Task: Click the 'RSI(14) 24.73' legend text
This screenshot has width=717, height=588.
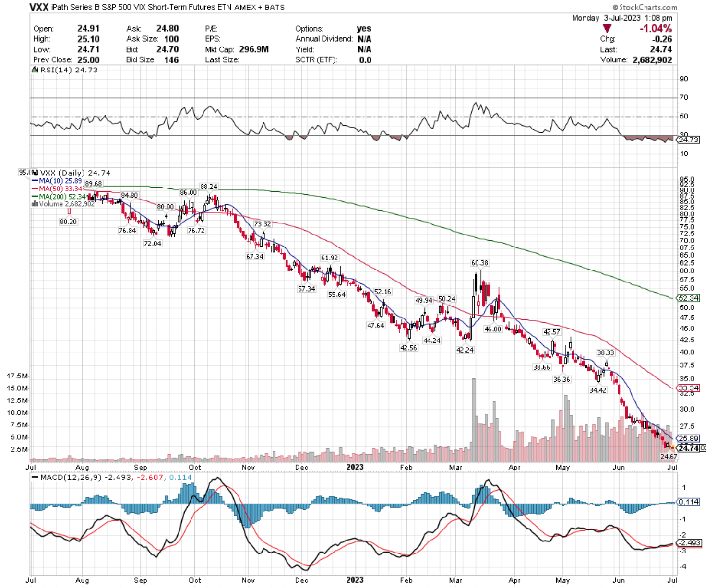Action: point(68,70)
